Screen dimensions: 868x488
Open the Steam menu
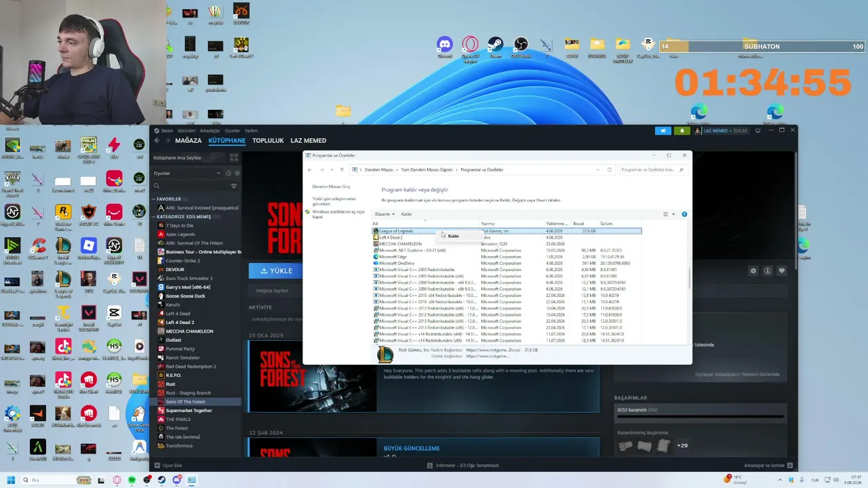[x=165, y=131]
